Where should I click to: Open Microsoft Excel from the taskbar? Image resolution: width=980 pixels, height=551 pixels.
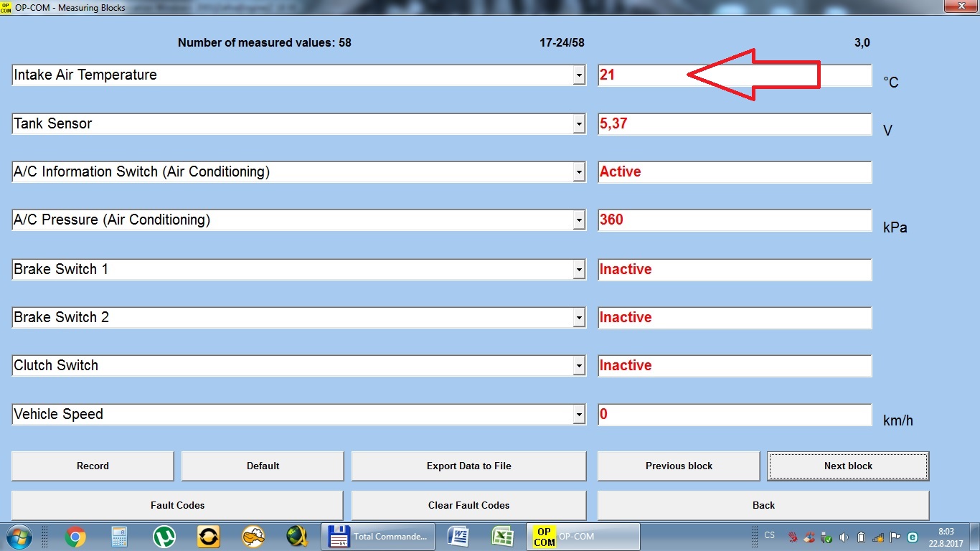(x=502, y=536)
